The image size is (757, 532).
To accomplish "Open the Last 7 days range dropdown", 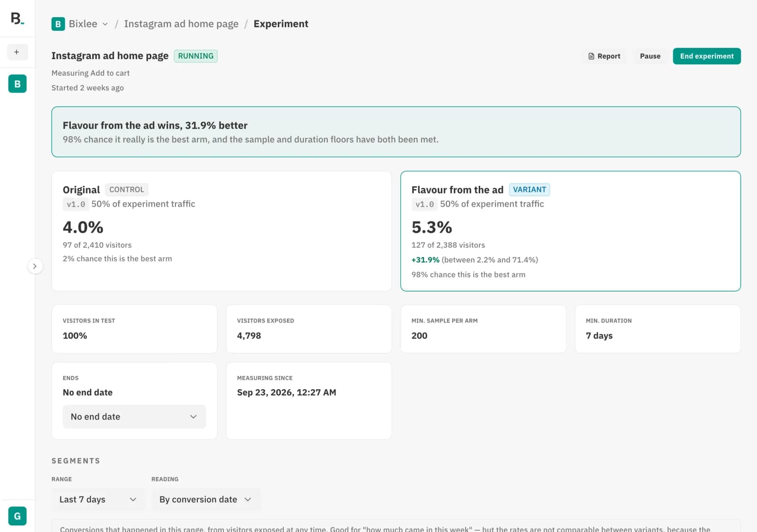I will click(98, 499).
